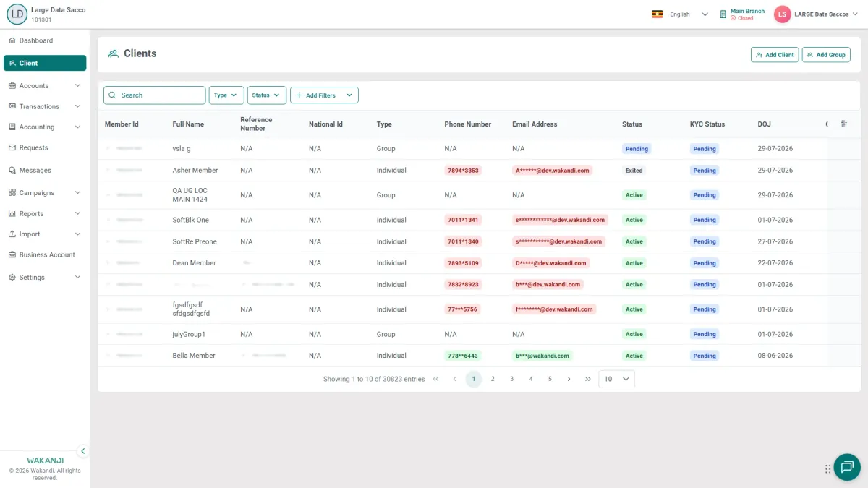Expand the Campaigns sidebar menu
The image size is (868, 488).
pos(45,193)
